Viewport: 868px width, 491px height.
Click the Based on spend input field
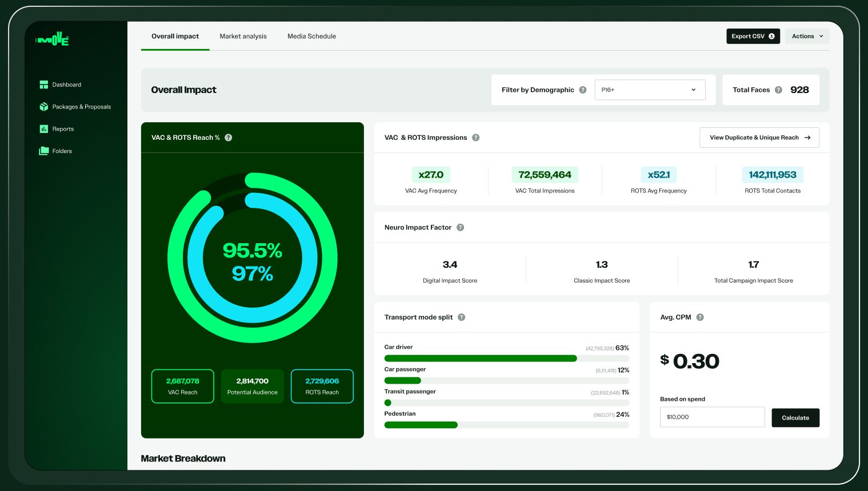tap(712, 417)
